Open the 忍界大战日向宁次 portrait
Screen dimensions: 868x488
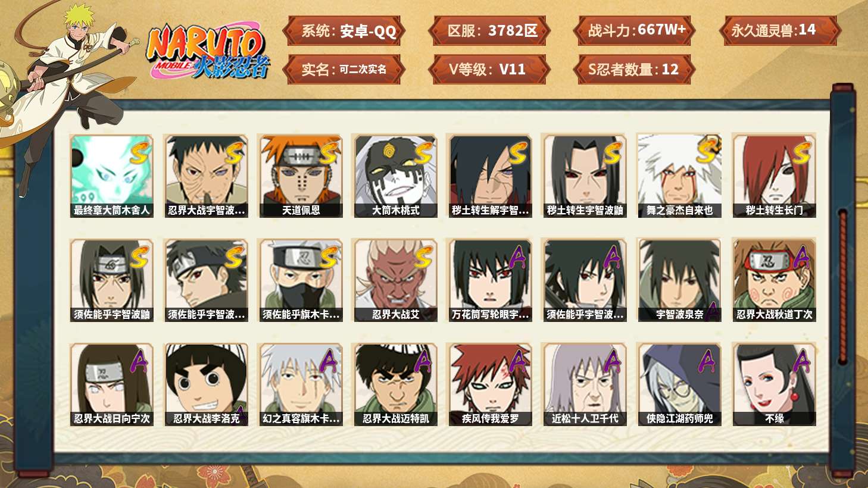111,384
